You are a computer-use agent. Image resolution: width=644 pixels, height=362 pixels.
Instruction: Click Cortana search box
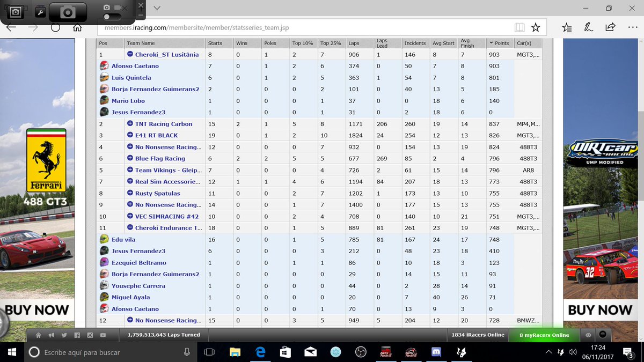click(x=110, y=352)
